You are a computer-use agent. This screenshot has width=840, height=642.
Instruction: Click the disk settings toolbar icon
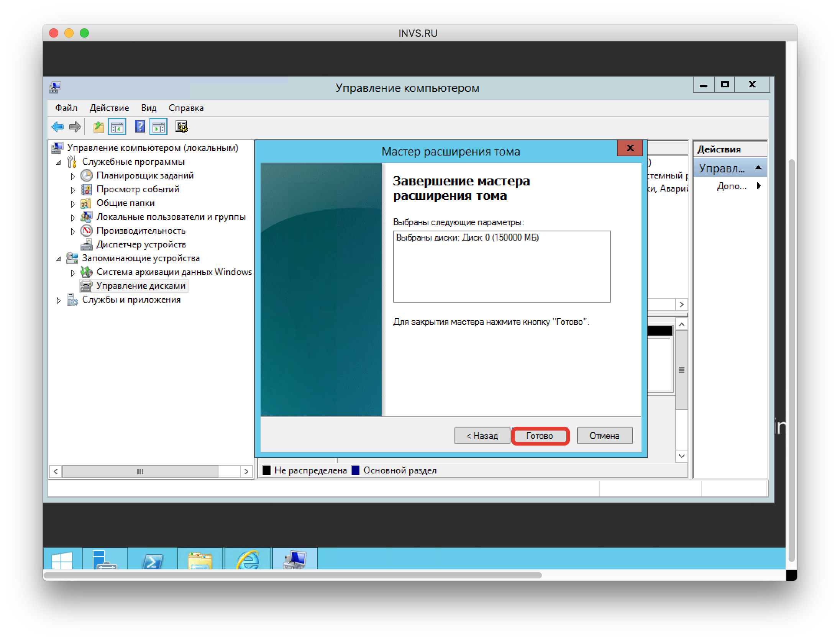181,126
